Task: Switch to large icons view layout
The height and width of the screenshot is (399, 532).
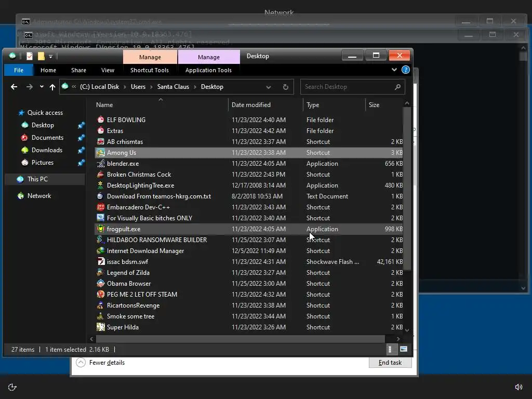Action: (404, 349)
